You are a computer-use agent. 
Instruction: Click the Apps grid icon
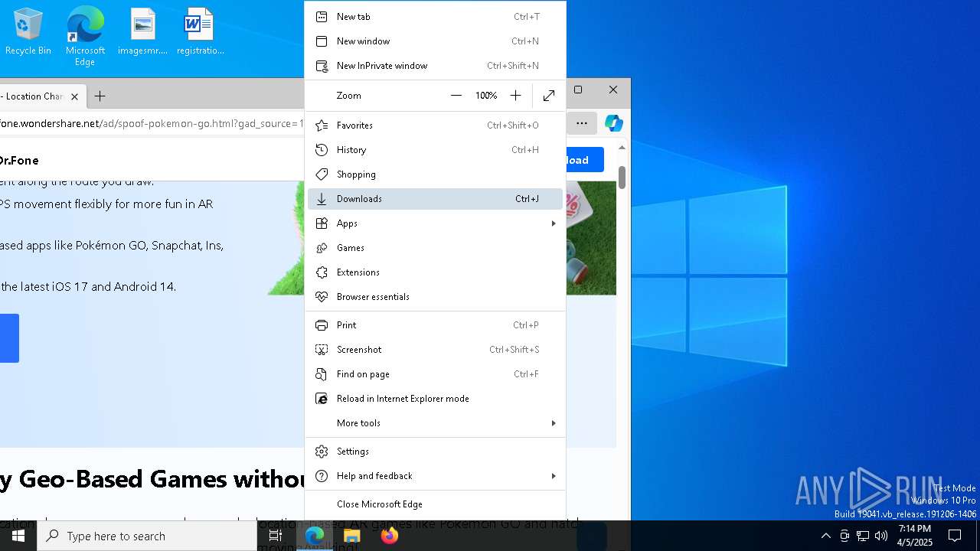[322, 223]
